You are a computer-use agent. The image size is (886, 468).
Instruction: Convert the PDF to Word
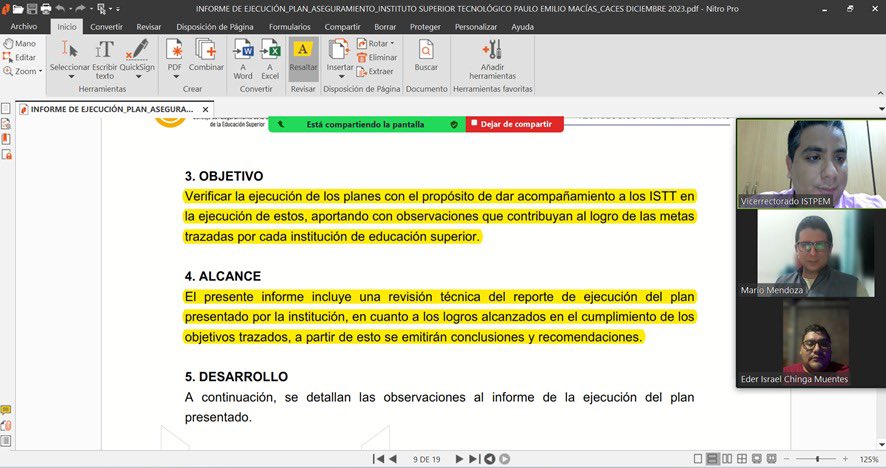coord(243,59)
